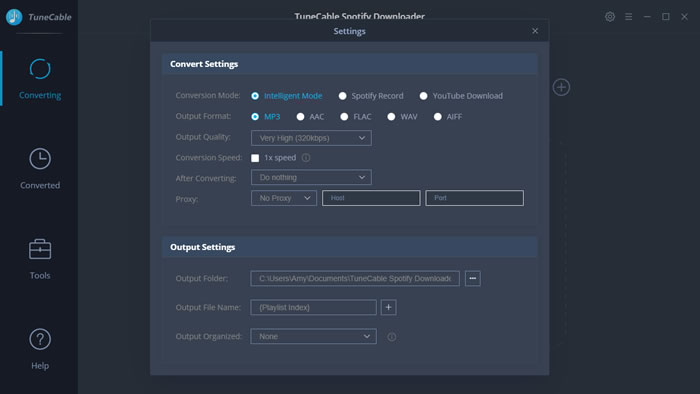Browse output folder with ellipsis button
The image size is (700, 394).
(x=473, y=278)
